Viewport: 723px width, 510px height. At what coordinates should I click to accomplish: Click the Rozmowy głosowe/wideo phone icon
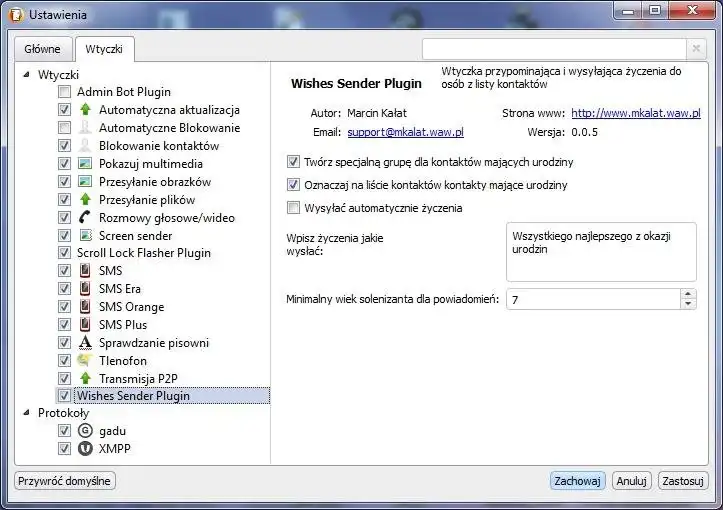pos(85,217)
